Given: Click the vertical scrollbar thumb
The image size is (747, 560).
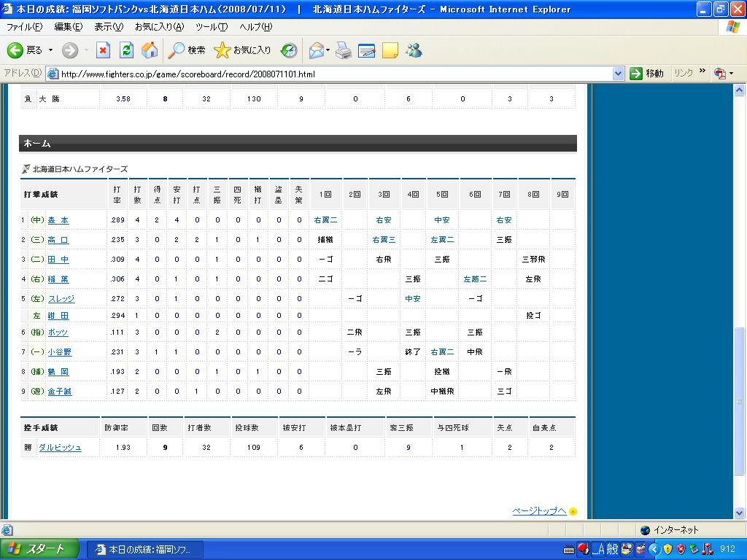Looking at the screenshot, I should tap(740, 401).
